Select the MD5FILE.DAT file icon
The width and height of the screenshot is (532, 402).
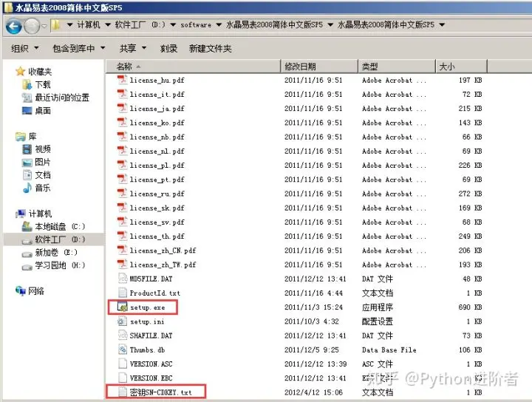(x=122, y=279)
